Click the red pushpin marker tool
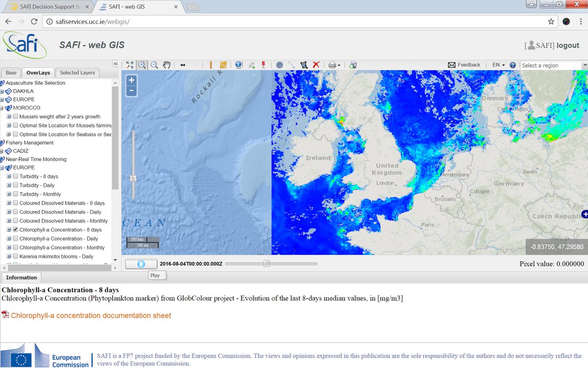Image resolution: width=588 pixels, height=368 pixels. click(263, 65)
